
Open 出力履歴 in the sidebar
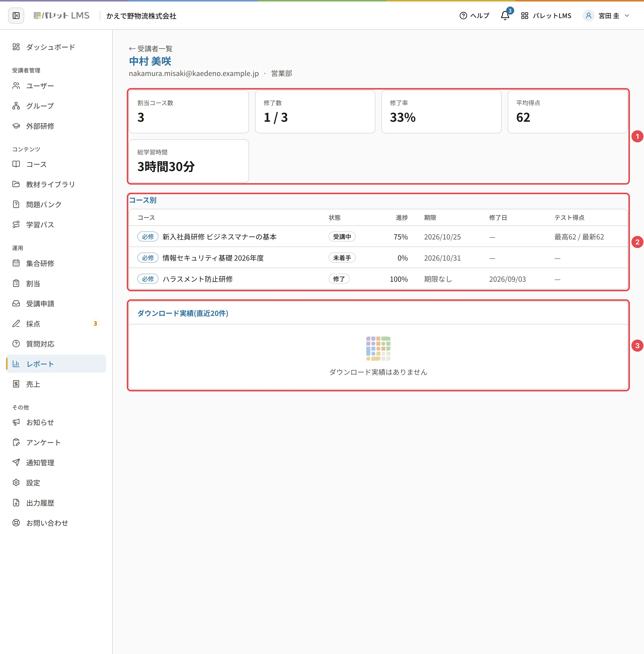pyautogui.click(x=56, y=503)
